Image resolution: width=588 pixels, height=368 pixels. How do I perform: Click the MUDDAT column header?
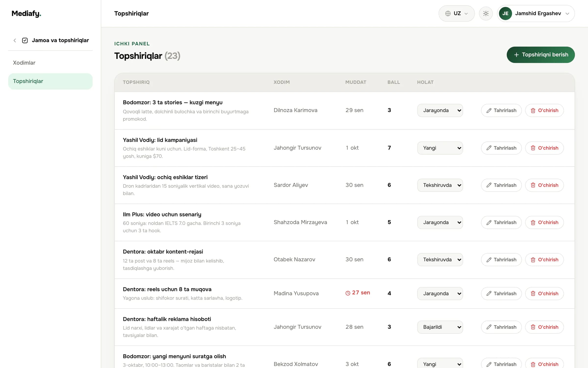point(356,82)
